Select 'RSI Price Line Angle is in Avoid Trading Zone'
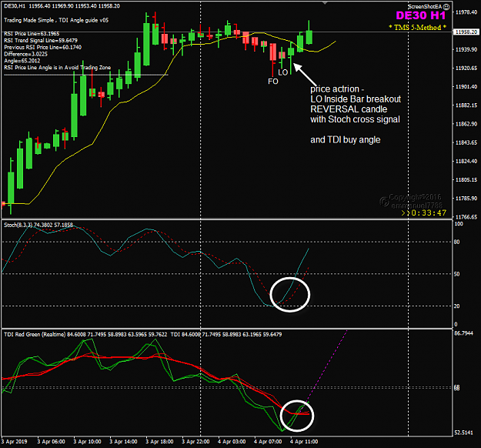This screenshot has width=481, height=448. (x=58, y=68)
